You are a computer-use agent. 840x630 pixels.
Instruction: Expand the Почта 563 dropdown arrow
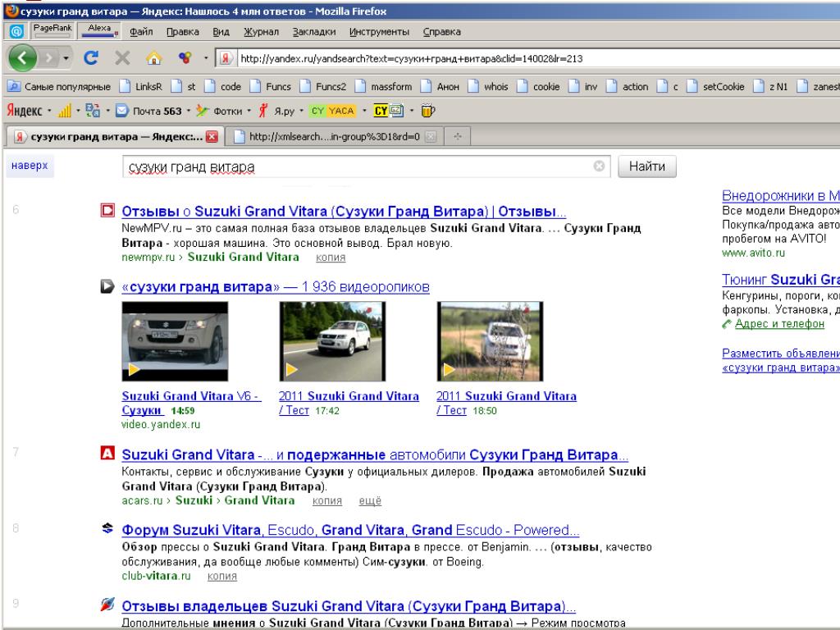click(188, 111)
